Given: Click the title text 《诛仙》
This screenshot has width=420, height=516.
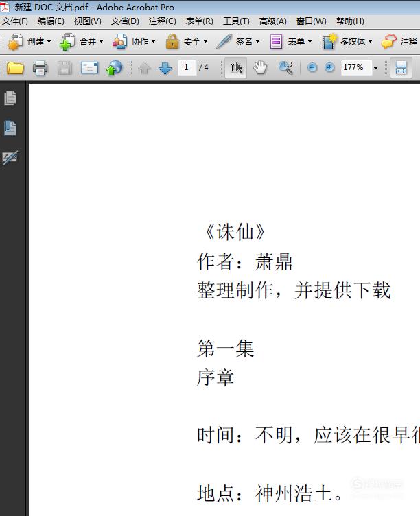Looking at the screenshot, I should click(235, 232).
